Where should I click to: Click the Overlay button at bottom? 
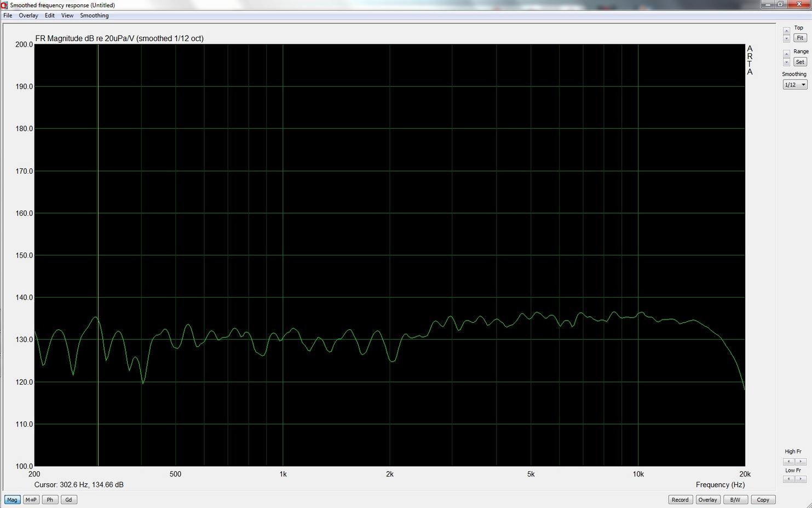point(707,500)
